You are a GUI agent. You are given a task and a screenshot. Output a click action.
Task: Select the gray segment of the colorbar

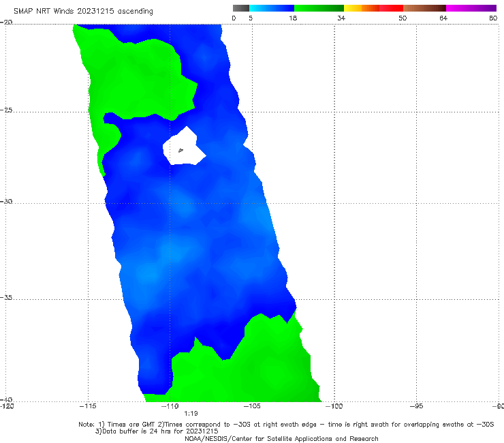[241, 8]
